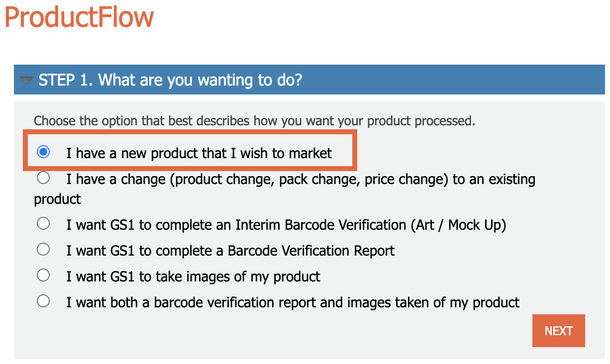Choose the change to existing product radio
Viewport: 610px width, 364px height.
point(43,178)
